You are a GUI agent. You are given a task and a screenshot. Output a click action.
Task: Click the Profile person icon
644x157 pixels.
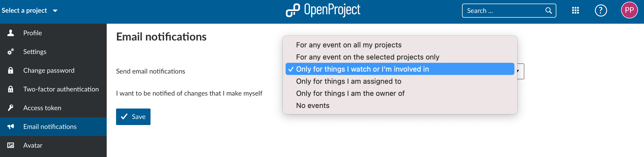tap(11, 33)
